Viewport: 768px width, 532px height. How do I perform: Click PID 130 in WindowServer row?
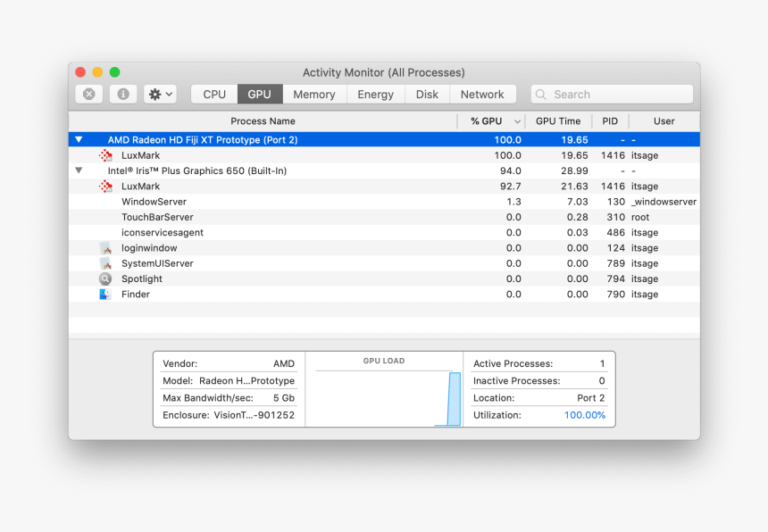pyautogui.click(x=616, y=202)
